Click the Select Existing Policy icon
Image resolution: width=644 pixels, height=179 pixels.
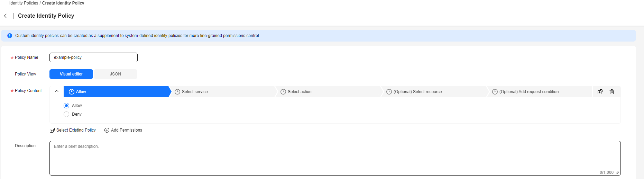coord(52,131)
